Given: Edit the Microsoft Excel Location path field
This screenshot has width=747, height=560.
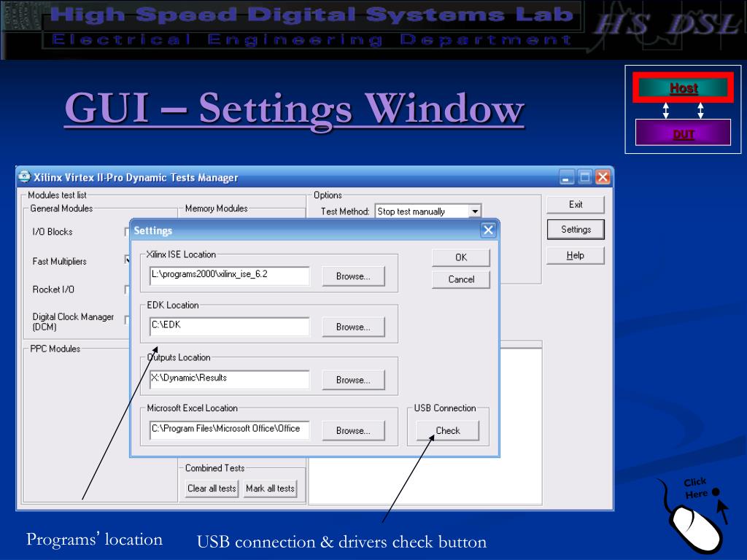Looking at the screenshot, I should [x=229, y=430].
